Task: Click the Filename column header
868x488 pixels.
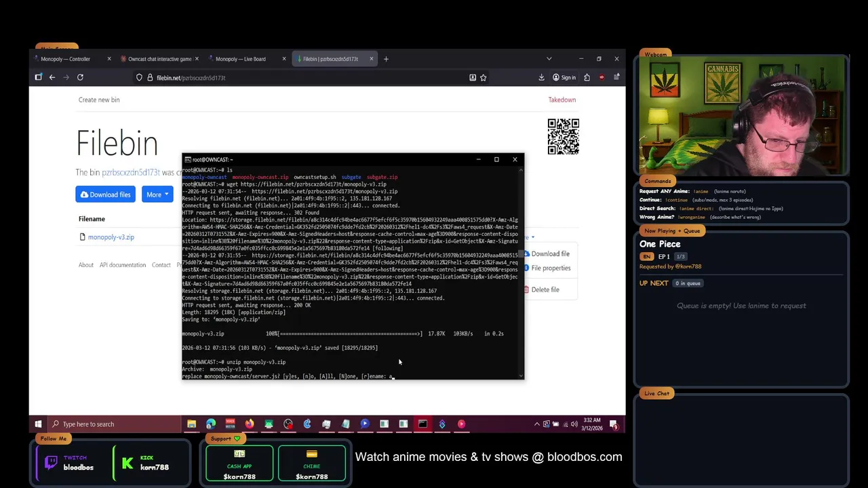Action: pyautogui.click(x=92, y=219)
